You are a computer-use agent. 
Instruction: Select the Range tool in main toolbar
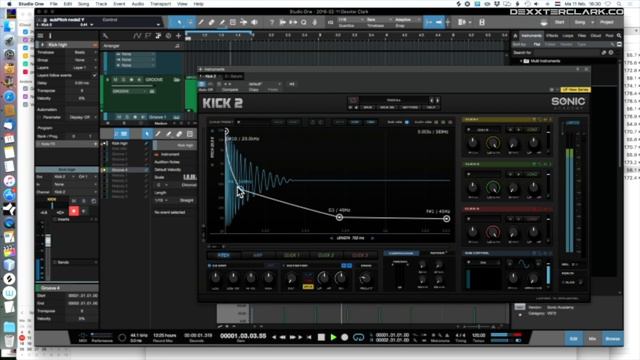click(x=190, y=22)
